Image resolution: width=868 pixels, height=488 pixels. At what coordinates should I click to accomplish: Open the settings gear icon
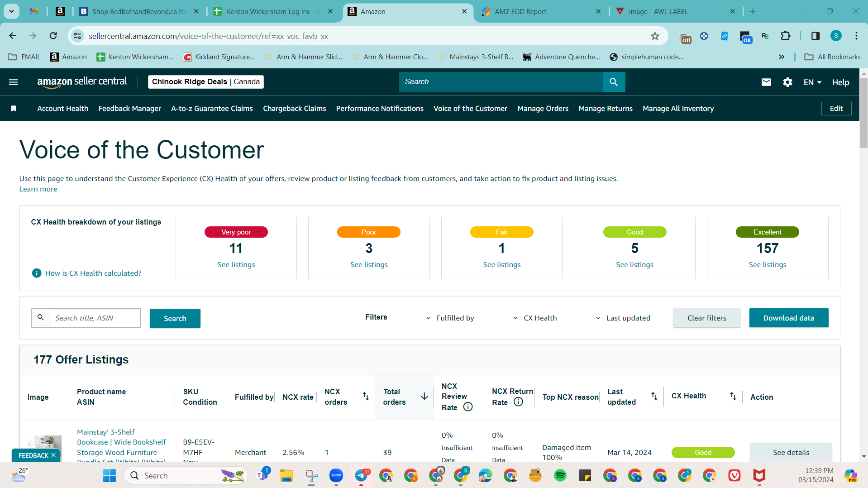(787, 82)
